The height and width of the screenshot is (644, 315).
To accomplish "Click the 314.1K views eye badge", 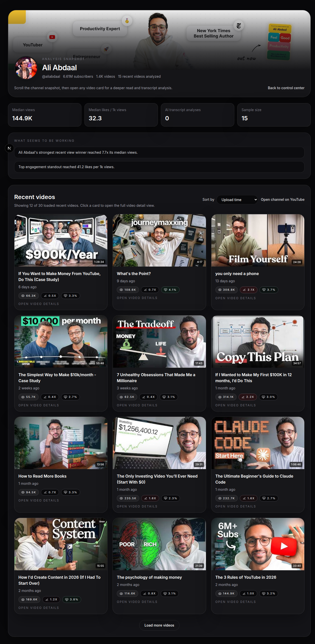I will 226,397.
